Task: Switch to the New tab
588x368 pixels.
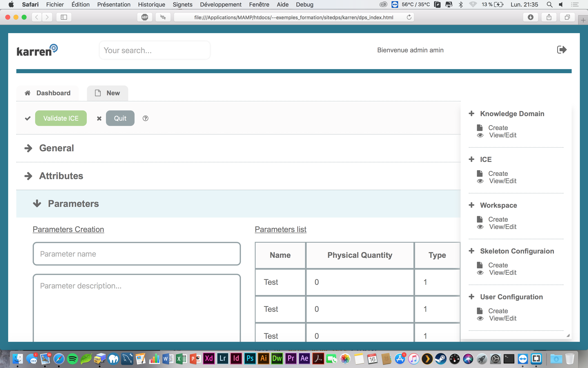Action: 107,93
